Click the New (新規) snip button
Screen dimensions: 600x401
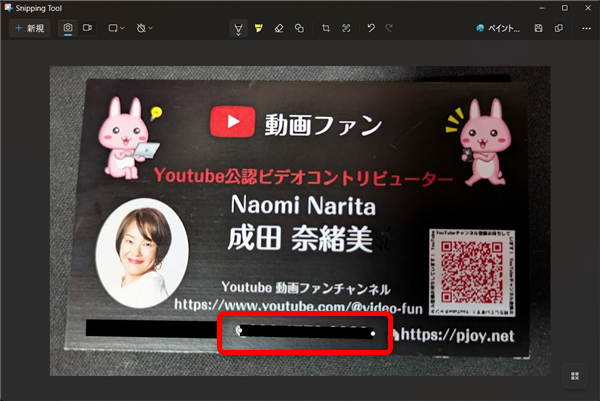click(29, 28)
